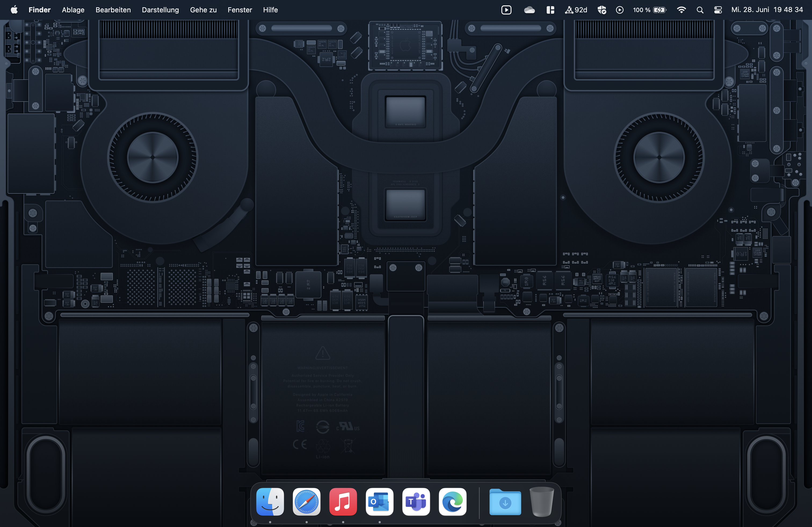Launch Microsoft Teams from the Dock
The width and height of the screenshot is (812, 527).
coord(416,502)
